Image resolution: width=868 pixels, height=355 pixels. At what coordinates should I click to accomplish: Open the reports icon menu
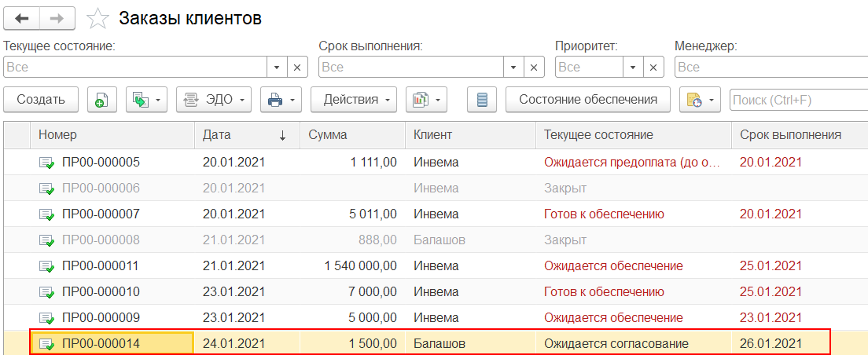426,100
